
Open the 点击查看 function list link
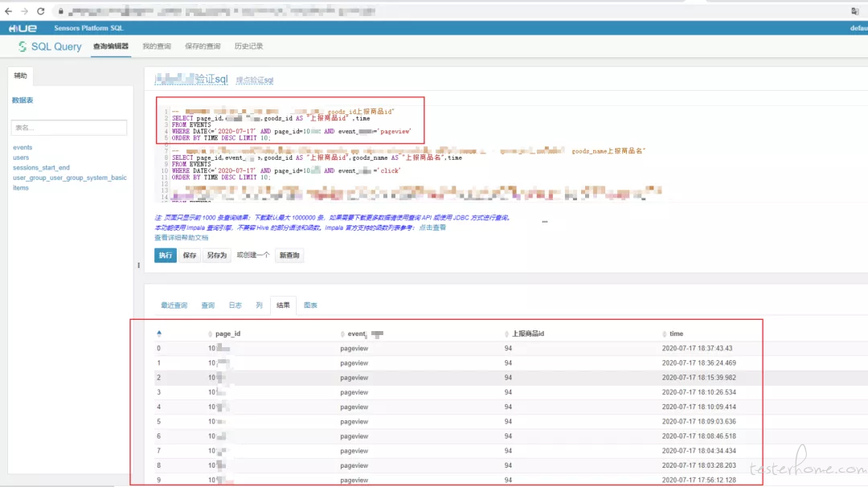[432, 227]
